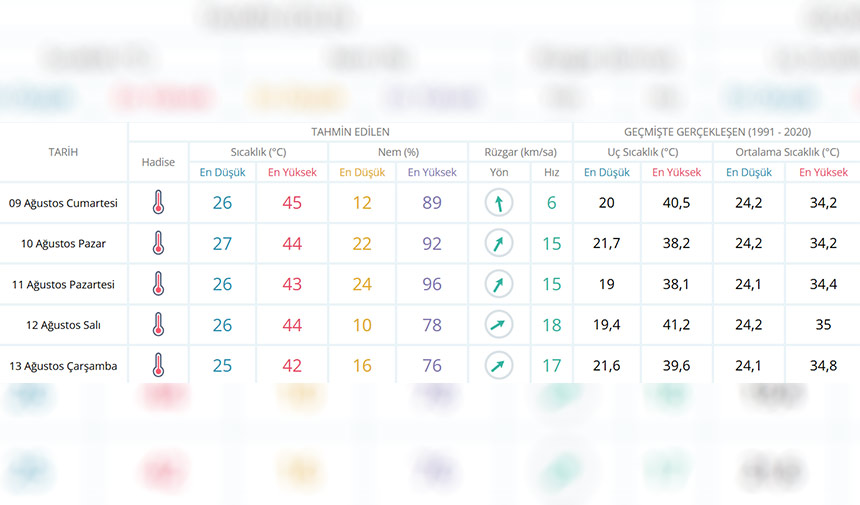The height and width of the screenshot is (505, 860).
Task: Click the thermometer icon in 11 Ağustos Pazartesi row
Action: 158,285
